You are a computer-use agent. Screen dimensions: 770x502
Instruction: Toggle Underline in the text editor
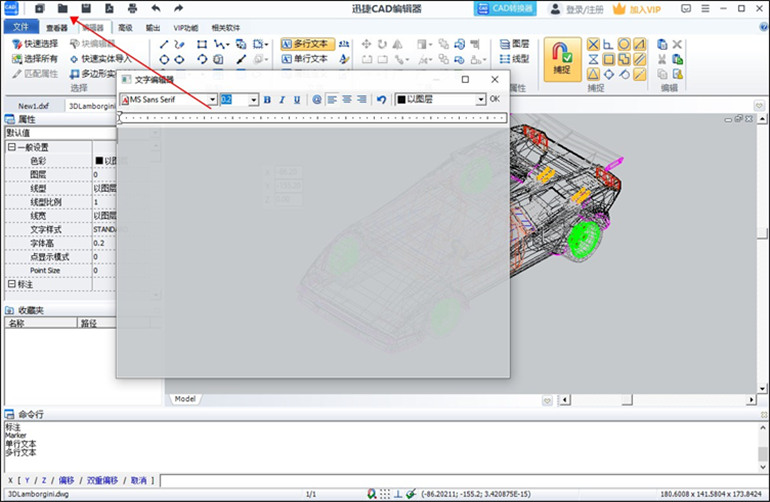[297, 100]
